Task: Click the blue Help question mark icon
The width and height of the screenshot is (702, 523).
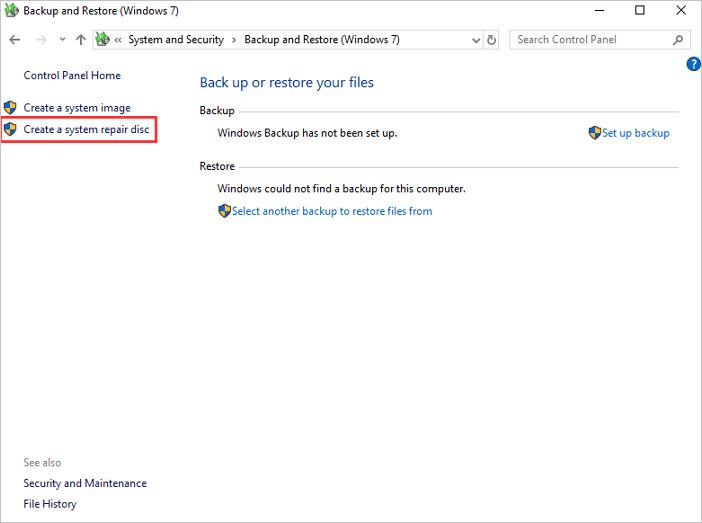Action: 694,64
